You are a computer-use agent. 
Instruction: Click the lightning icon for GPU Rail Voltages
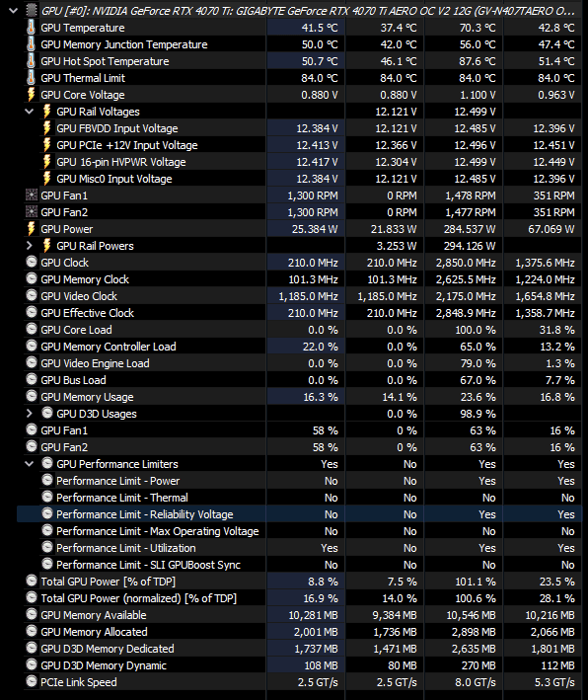46,112
